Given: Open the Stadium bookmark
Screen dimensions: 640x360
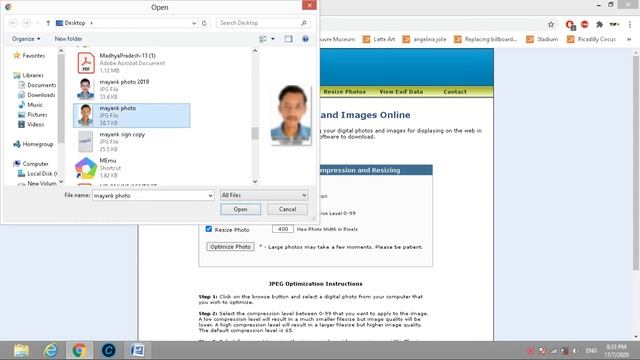Looking at the screenshot, I should pos(542,39).
